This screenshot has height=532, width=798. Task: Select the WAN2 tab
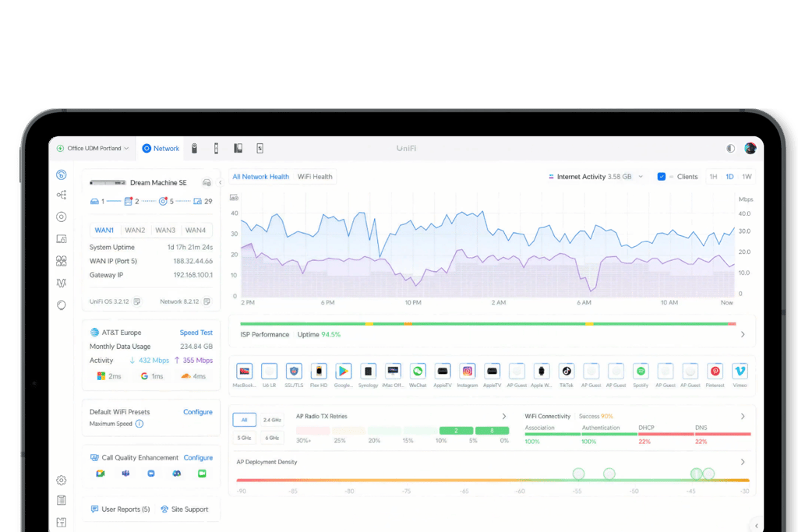135,231
